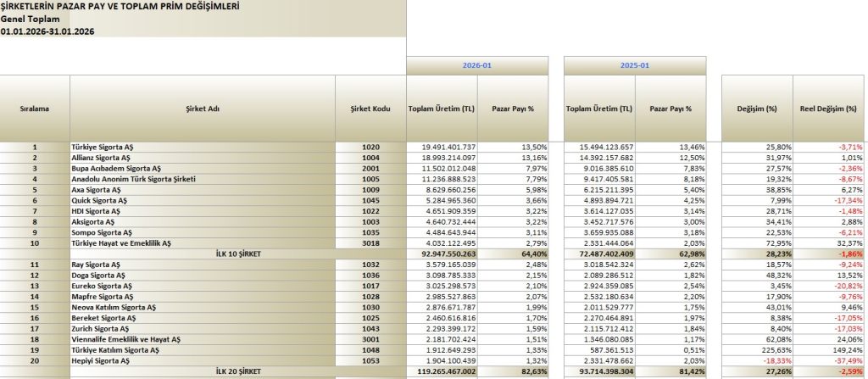Image resolution: width=868 pixels, height=379 pixels.
Task: Click the Sıralama column header
Action: click(35, 109)
